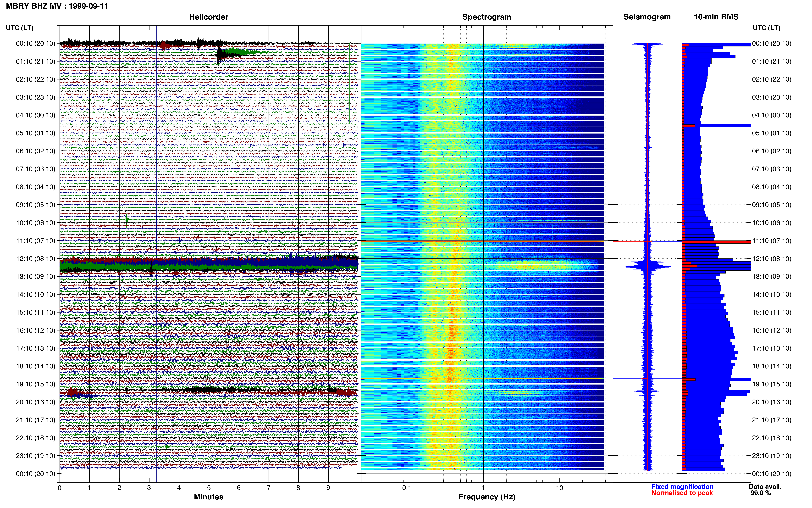Click the 'Data avail.' label
Image resolution: width=812 pixels, height=508 pixels.
[x=765, y=486]
